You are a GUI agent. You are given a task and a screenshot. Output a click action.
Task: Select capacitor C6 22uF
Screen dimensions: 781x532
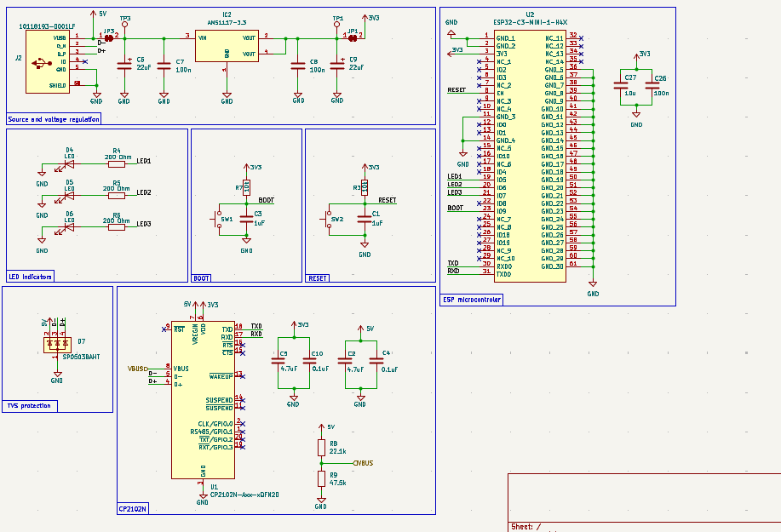[x=124, y=65]
